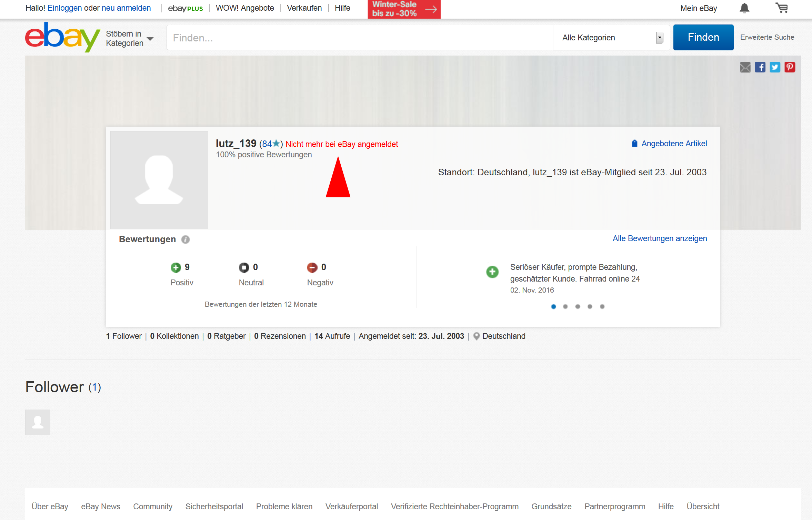
Task: Click the Follower (1) heading
Action: 63,387
